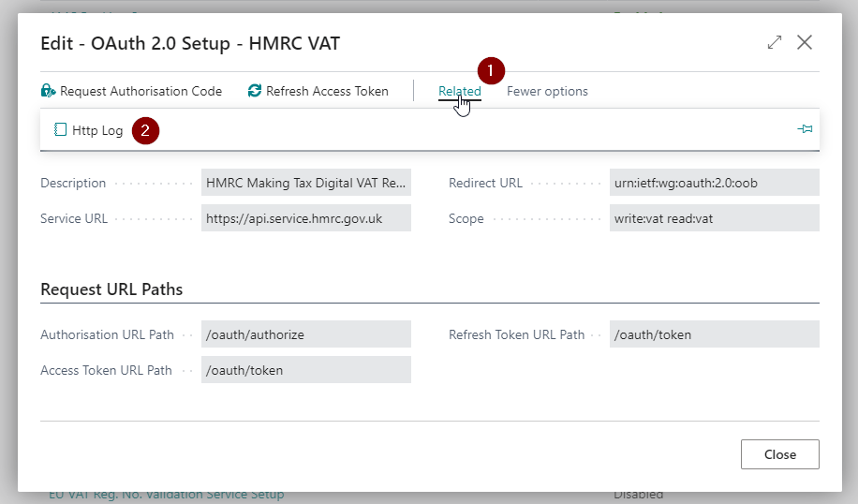Focus the Refresh Token URL Path field
This screenshot has height=504, width=858.
714,334
